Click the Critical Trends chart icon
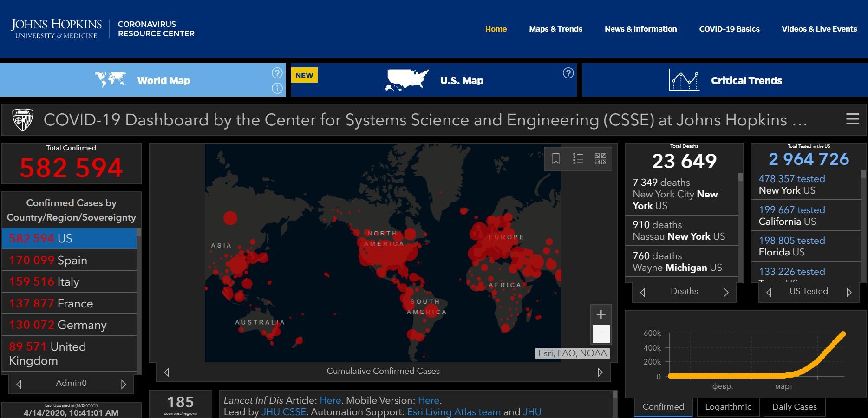The width and height of the screenshot is (868, 418). (684, 80)
